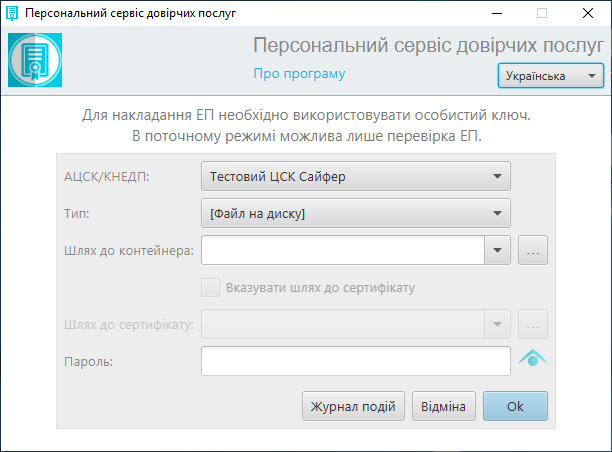This screenshot has width=612, height=452.
Task: Open the Про програму link
Action: (x=299, y=74)
